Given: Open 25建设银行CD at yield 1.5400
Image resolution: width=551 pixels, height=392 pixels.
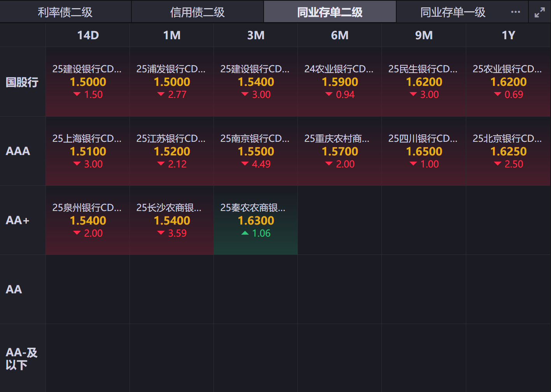Looking at the screenshot, I should pyautogui.click(x=256, y=82).
